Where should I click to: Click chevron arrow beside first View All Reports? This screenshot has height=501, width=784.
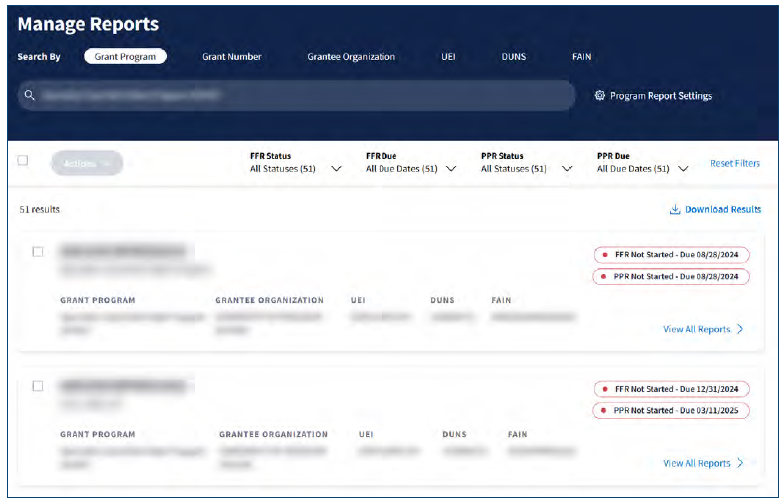(740, 329)
